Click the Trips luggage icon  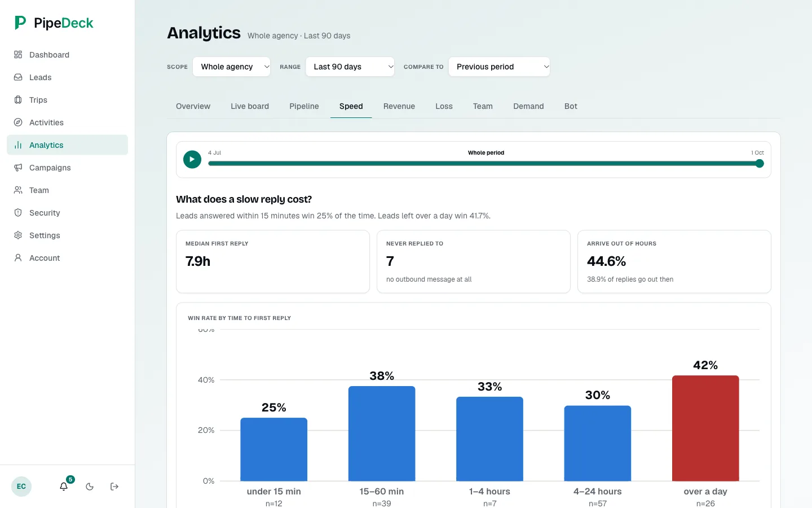[18, 100]
